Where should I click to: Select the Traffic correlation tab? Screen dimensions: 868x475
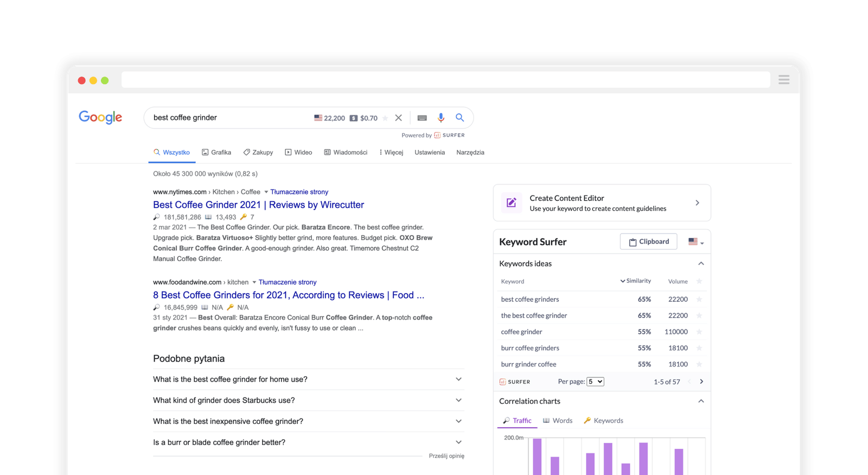(x=517, y=421)
